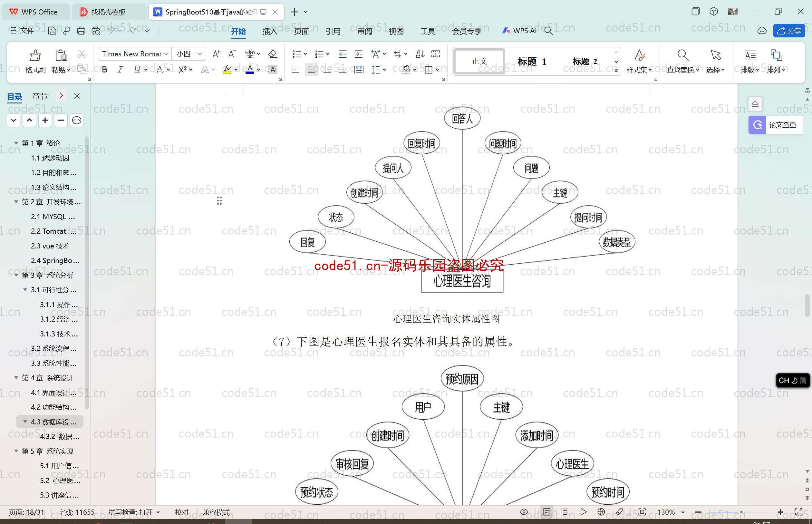Switch to the 章节 navigation tab

[40, 96]
